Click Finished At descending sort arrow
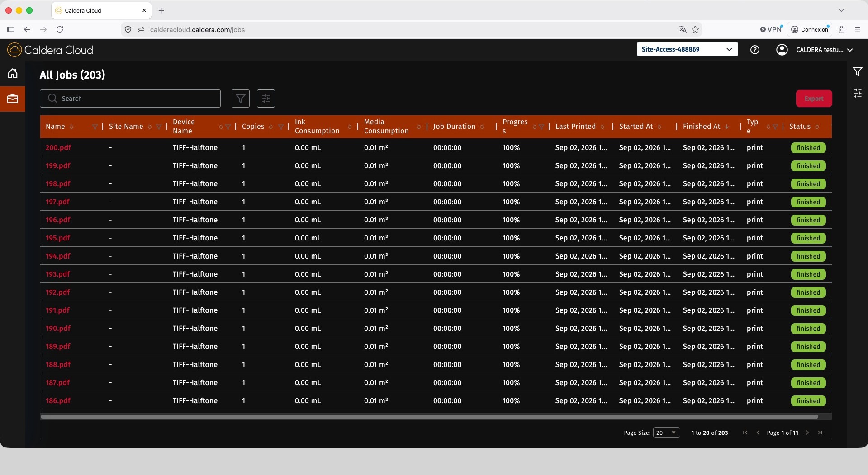Image resolution: width=868 pixels, height=475 pixels. (x=727, y=127)
